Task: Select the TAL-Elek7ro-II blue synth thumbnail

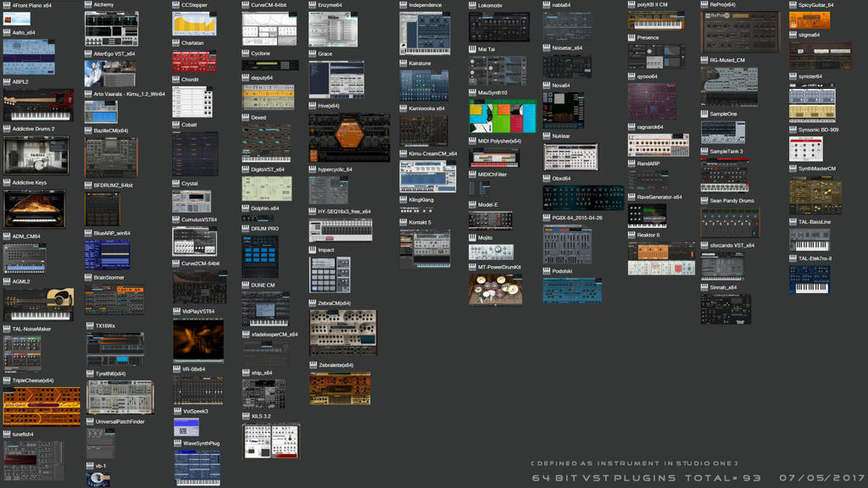Action: pyautogui.click(x=810, y=280)
